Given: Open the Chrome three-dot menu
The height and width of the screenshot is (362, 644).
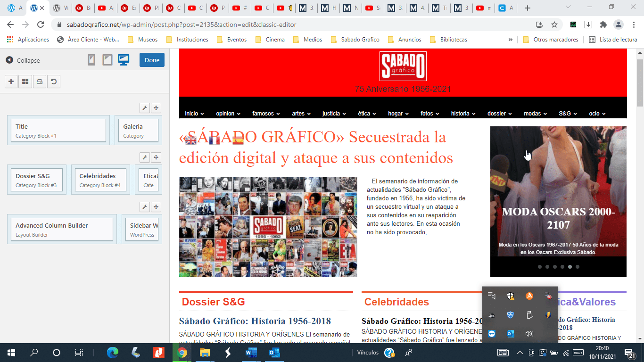Looking at the screenshot, I should point(633,25).
